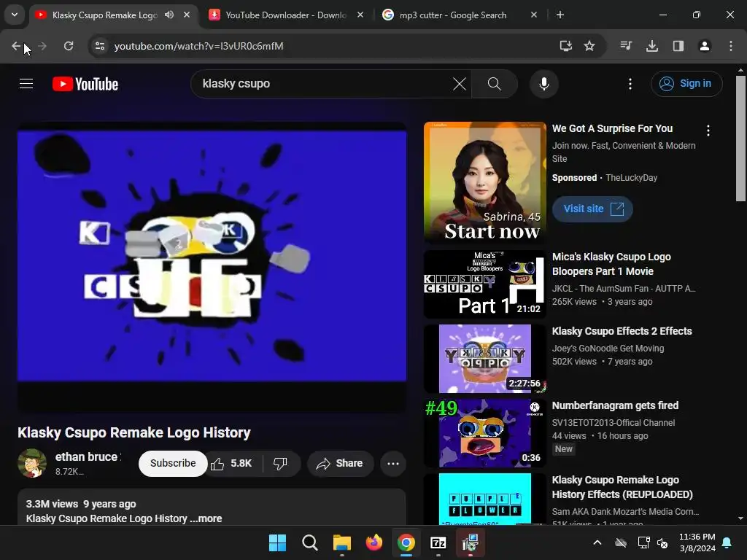Close the Klasky Csupo Remake Logo tab
Viewport: 747px width, 560px height.
click(187, 15)
